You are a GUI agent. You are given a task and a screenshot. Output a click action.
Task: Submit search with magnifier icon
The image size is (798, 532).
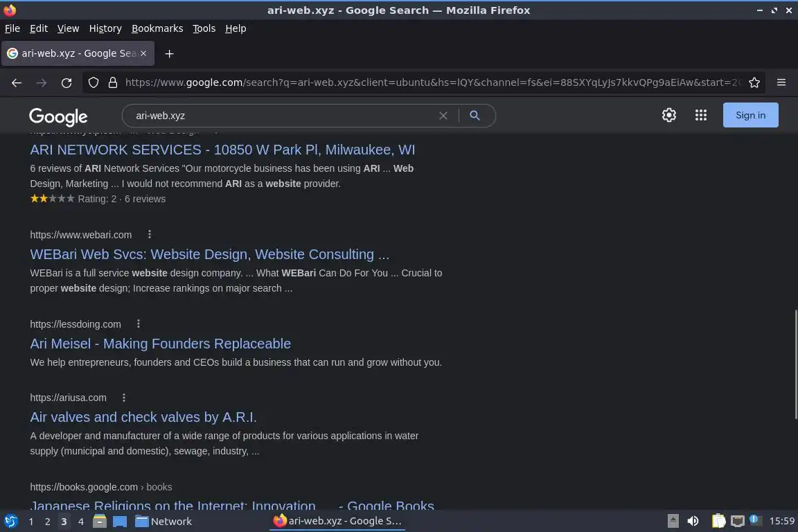point(475,116)
